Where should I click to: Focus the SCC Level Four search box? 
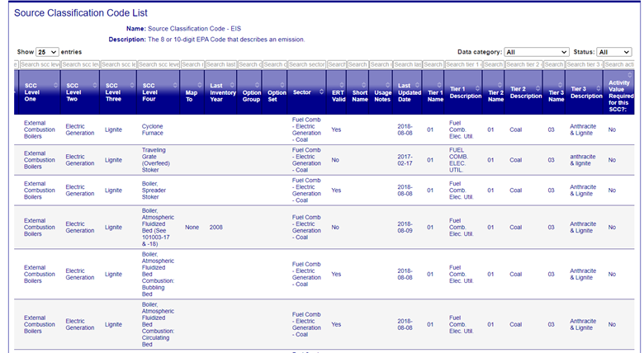coord(159,64)
